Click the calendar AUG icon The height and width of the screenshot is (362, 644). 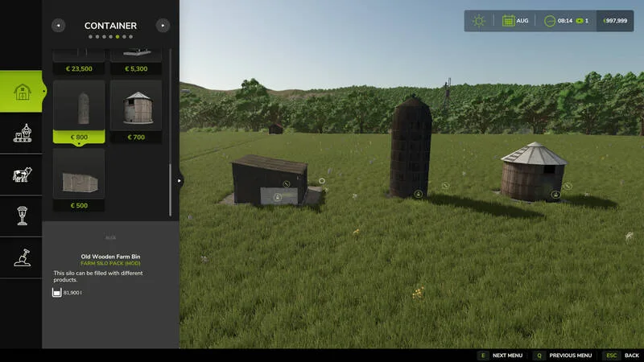[x=508, y=21]
